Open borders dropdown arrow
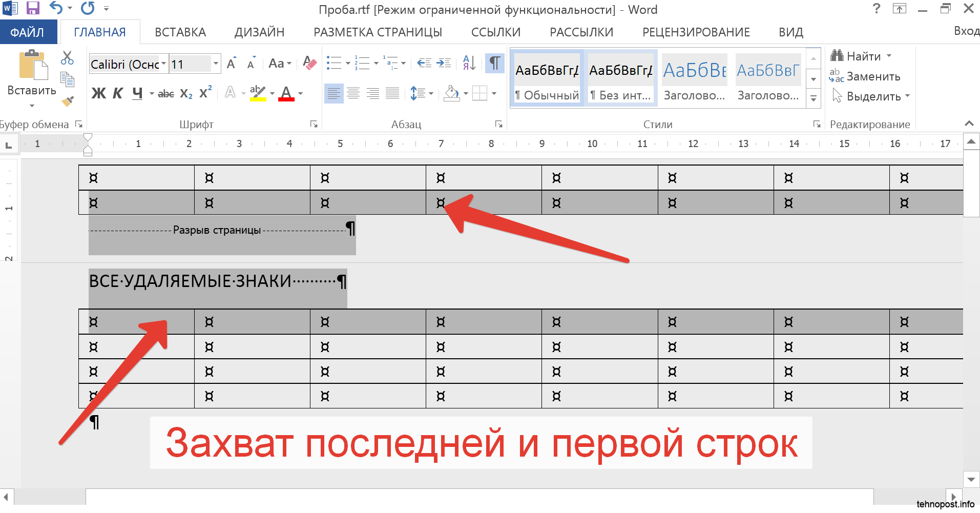This screenshot has width=980, height=513. tap(494, 93)
